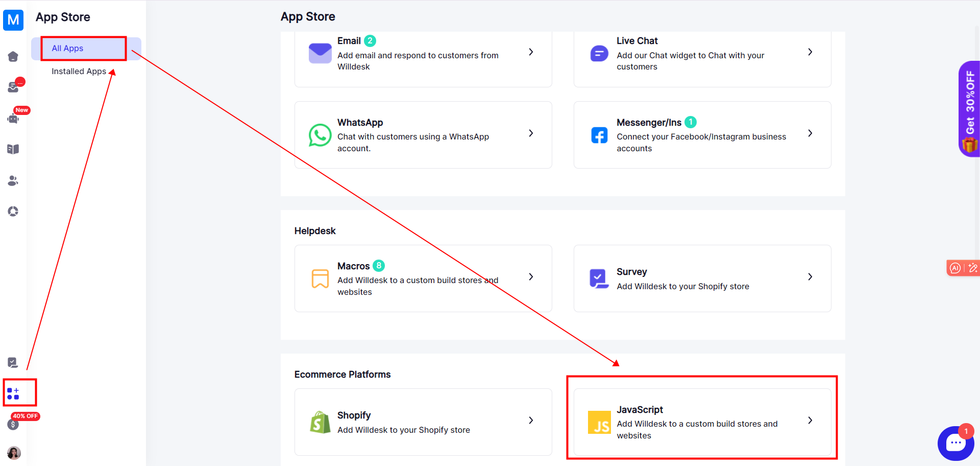The height and width of the screenshot is (466, 980).
Task: Click the Shopify bag icon
Action: pos(320,422)
